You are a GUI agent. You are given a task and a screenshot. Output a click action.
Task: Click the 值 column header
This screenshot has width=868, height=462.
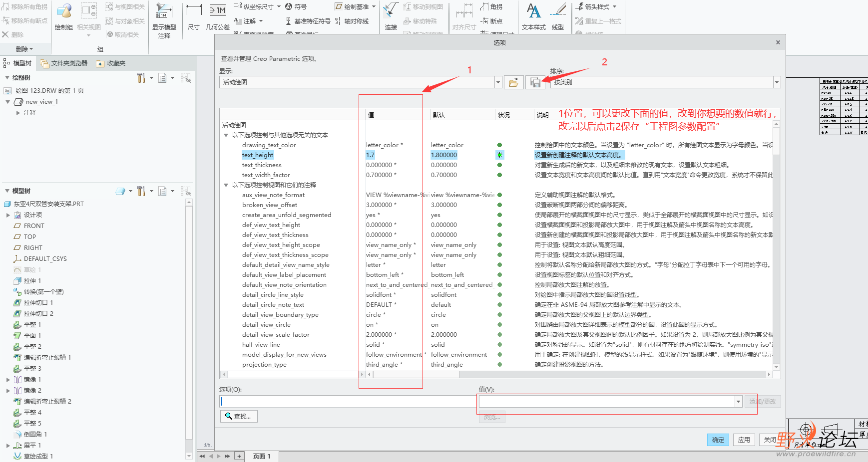pos(398,115)
